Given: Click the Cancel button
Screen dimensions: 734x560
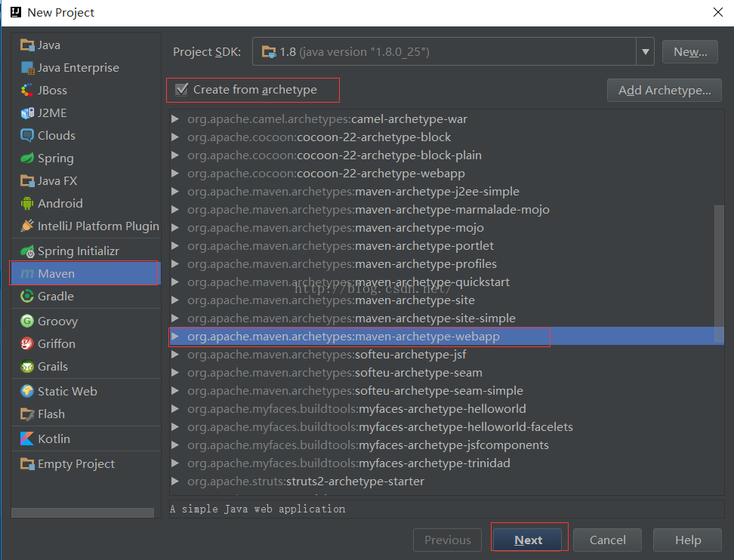Looking at the screenshot, I should 607,540.
